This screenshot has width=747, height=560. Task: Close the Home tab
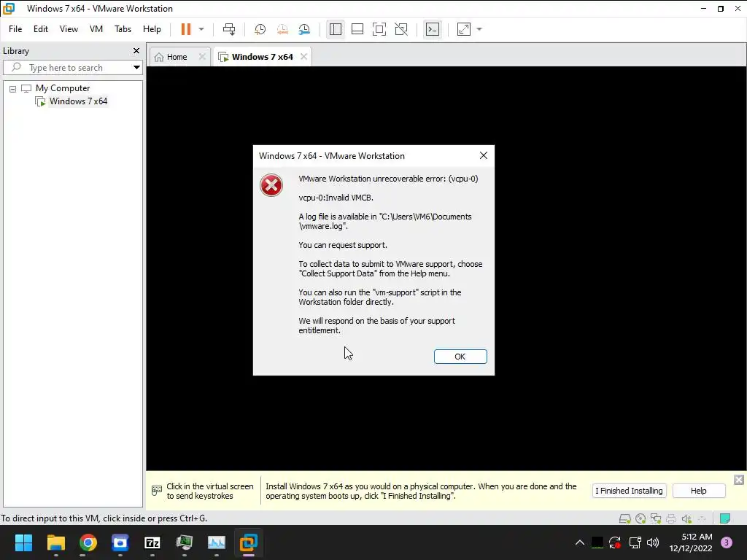[202, 57]
